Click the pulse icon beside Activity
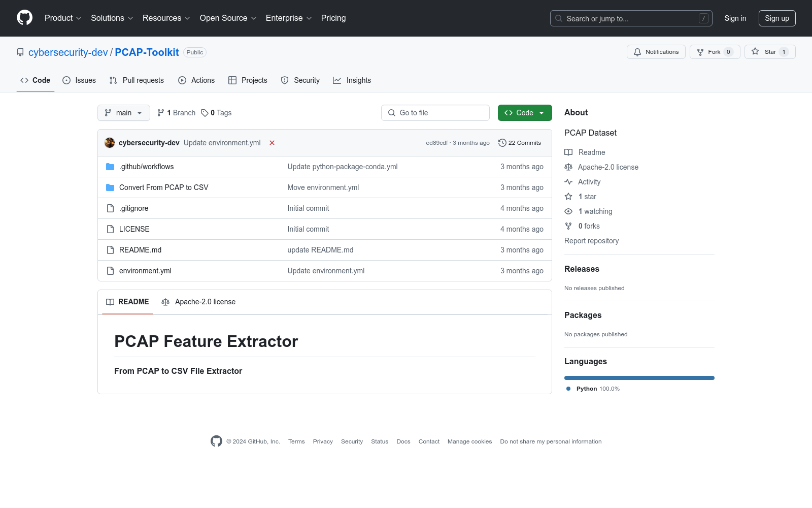Viewport: 812px width, 508px height. tap(568, 182)
